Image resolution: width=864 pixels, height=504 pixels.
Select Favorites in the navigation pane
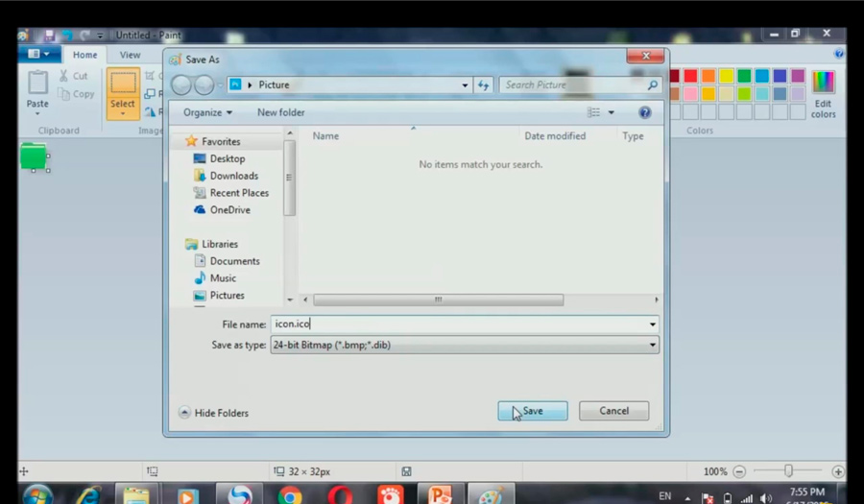(213, 141)
